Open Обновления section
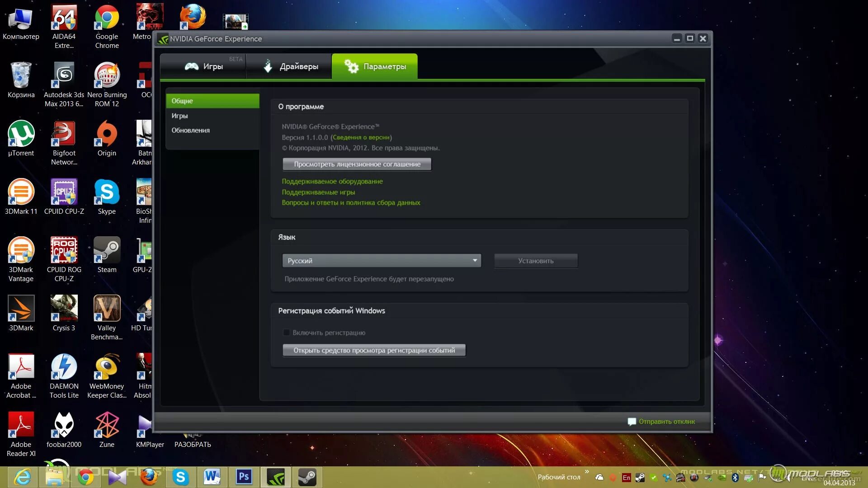 pos(190,130)
